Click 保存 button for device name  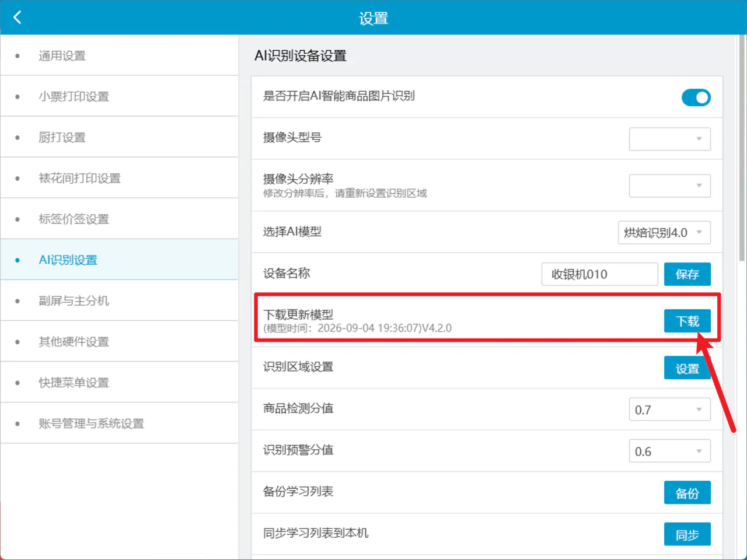pyautogui.click(x=687, y=274)
